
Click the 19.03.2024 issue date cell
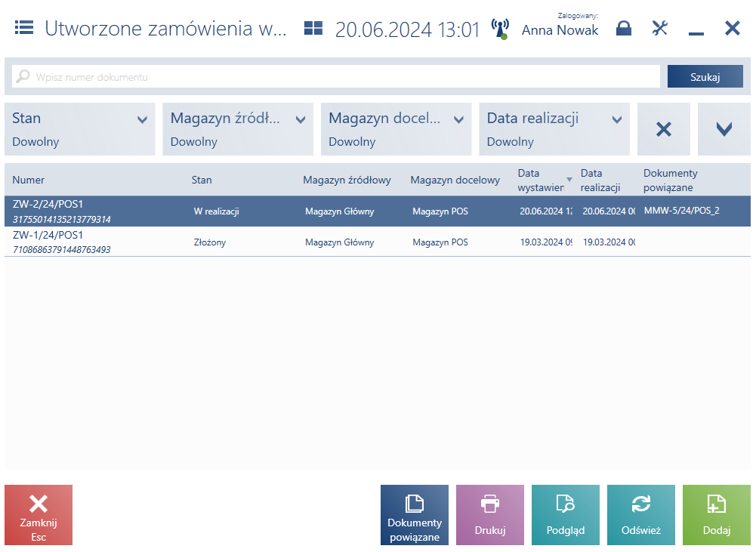(x=546, y=242)
